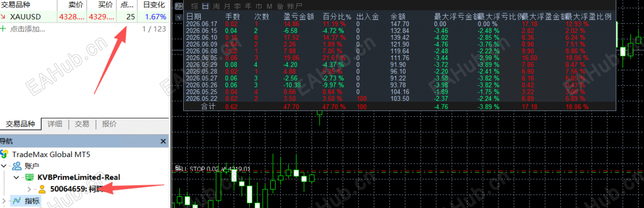Screen dimensions: 644x208
Task: Click the 余额 column header
Action: coord(399,17)
